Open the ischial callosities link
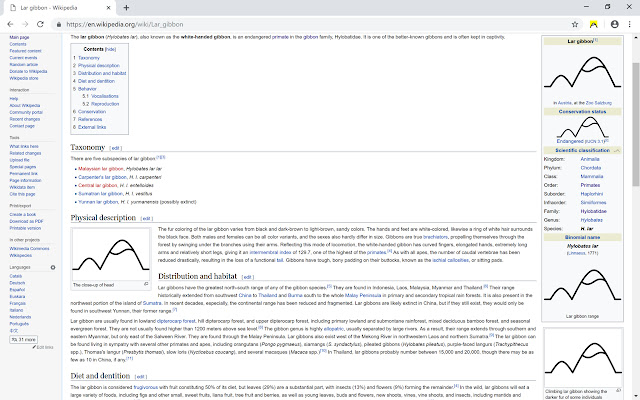 [x=450, y=260]
